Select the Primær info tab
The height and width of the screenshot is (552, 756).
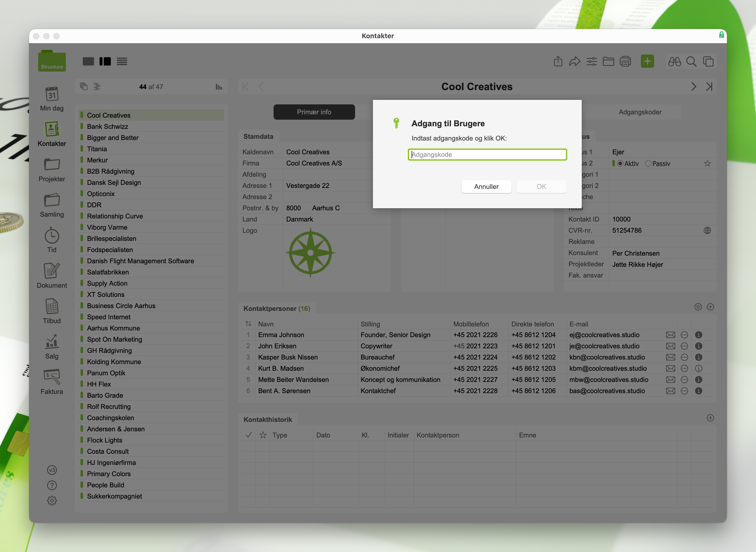tap(314, 112)
